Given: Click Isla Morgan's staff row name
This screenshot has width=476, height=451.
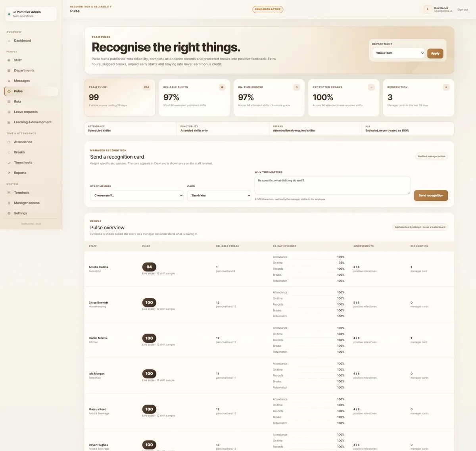Looking at the screenshot, I should (96, 374).
